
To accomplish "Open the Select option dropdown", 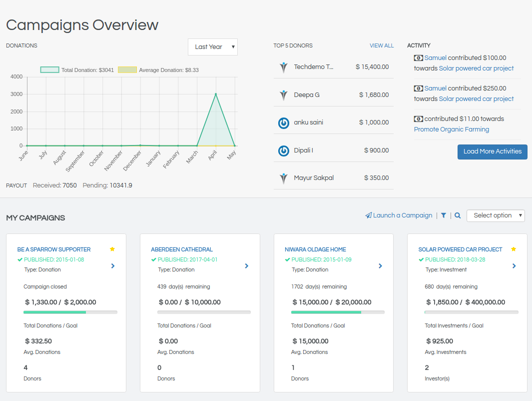I will click(x=496, y=215).
